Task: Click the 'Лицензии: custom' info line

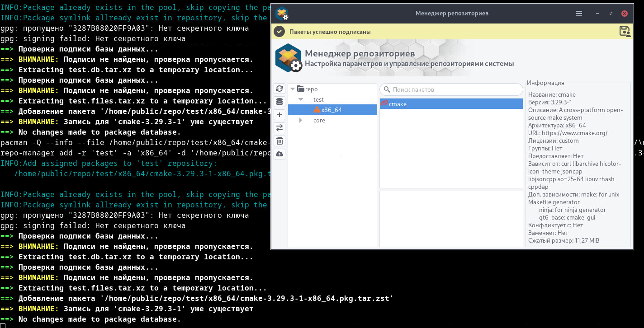Action: pos(554,141)
